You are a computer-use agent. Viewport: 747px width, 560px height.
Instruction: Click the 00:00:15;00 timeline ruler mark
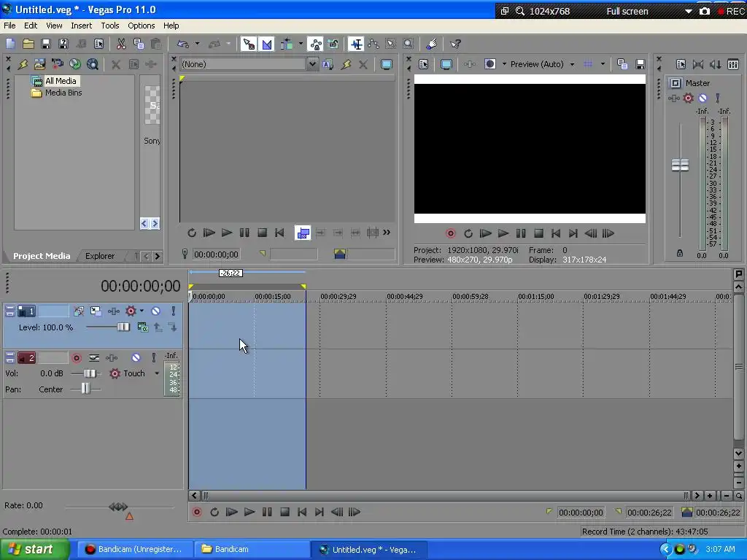(x=273, y=297)
